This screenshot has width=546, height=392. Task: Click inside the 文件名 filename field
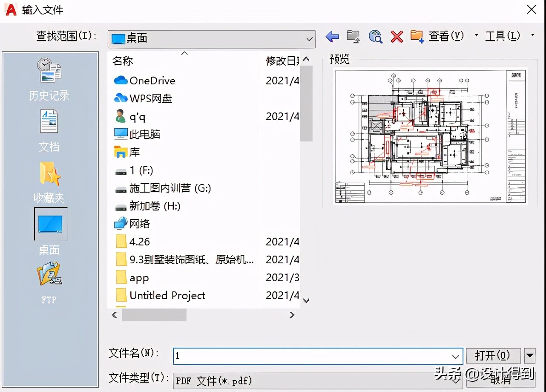coord(298,356)
